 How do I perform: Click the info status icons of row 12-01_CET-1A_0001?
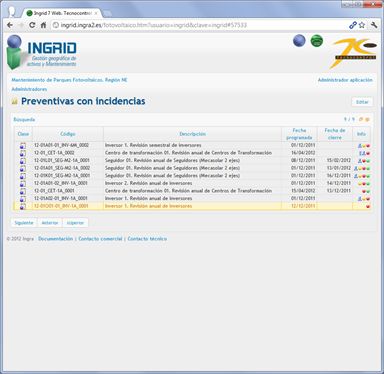pyautogui.click(x=366, y=191)
